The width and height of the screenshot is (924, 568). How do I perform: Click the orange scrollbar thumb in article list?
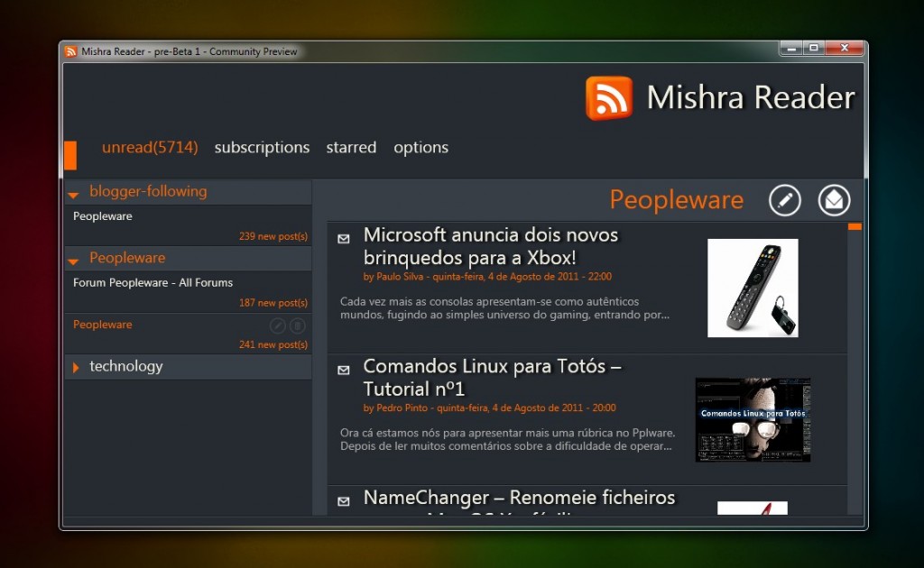855,226
